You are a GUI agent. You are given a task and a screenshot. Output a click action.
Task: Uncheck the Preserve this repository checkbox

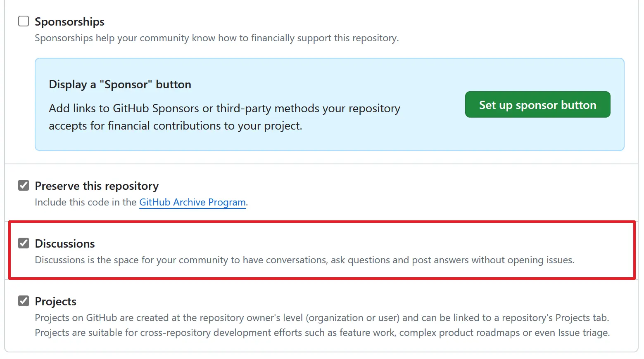tap(24, 186)
